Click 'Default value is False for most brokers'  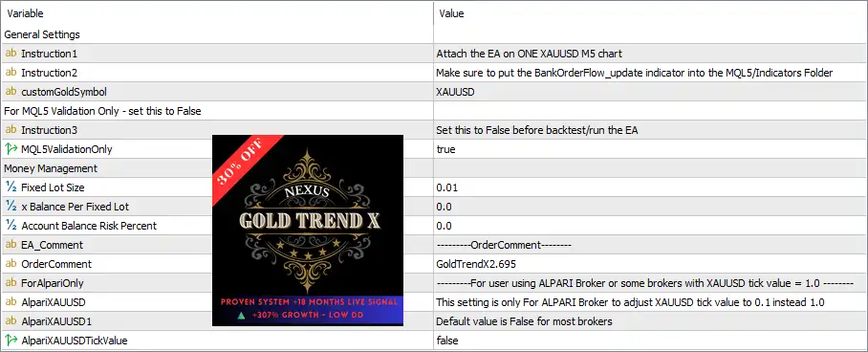[x=524, y=321]
